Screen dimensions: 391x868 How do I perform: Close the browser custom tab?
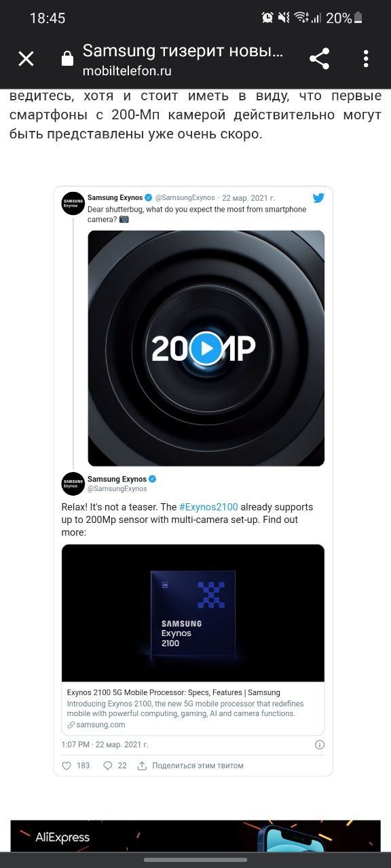[x=26, y=59]
